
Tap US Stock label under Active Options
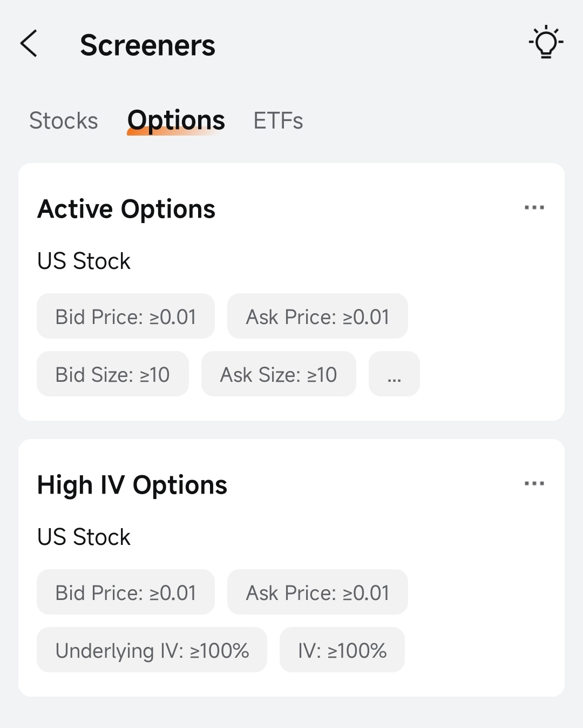tap(84, 261)
